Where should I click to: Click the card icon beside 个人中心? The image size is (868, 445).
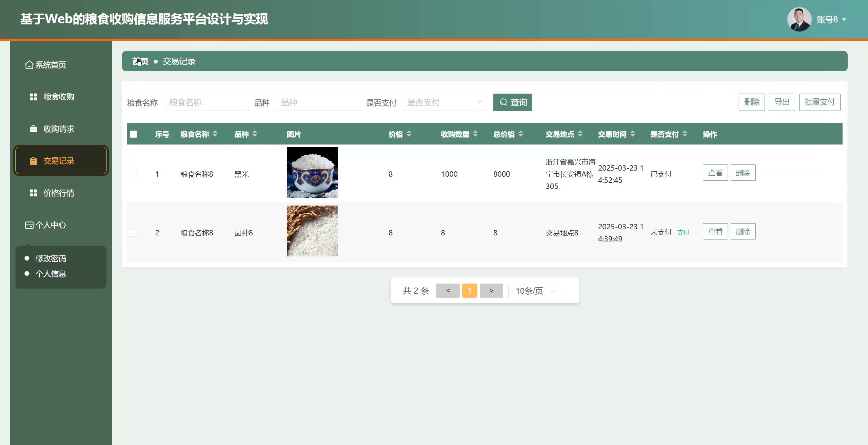click(29, 225)
